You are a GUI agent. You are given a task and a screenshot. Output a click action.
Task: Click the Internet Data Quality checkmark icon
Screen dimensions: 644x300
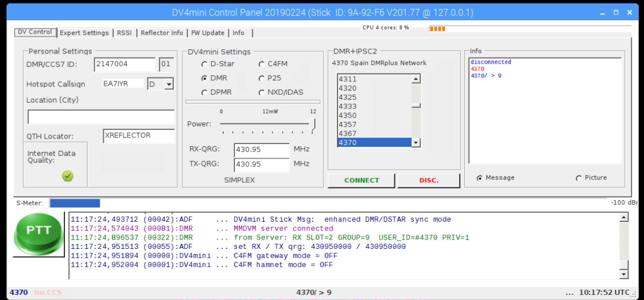click(68, 176)
